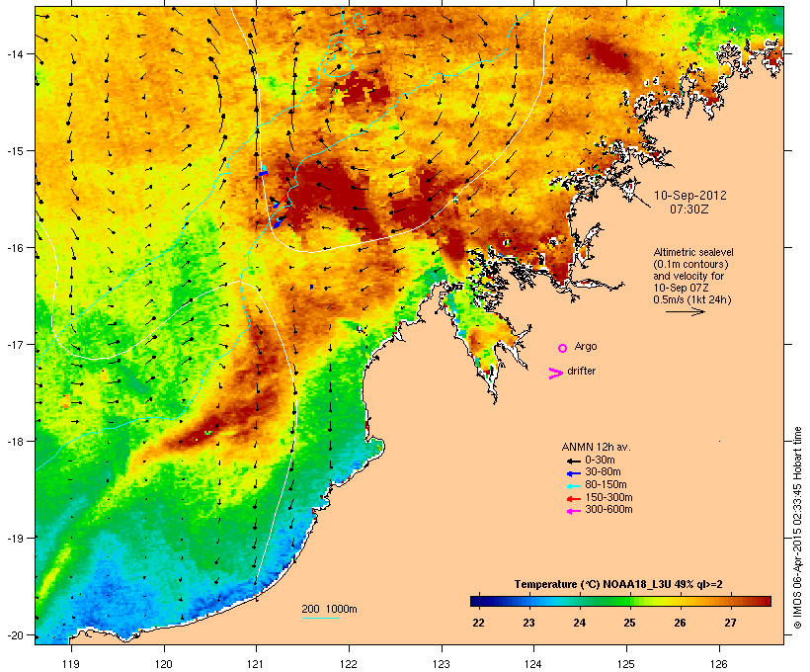Click the 'and velocity for' text line

(x=688, y=276)
